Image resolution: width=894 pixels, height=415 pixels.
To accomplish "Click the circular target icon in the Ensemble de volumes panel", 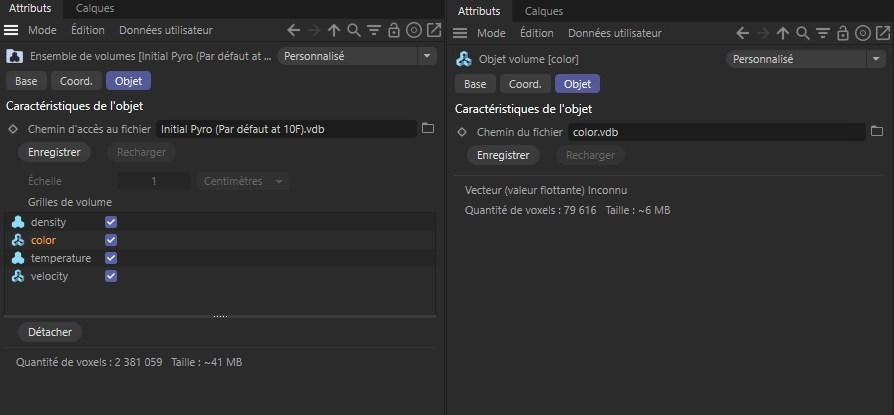I will click(413, 32).
